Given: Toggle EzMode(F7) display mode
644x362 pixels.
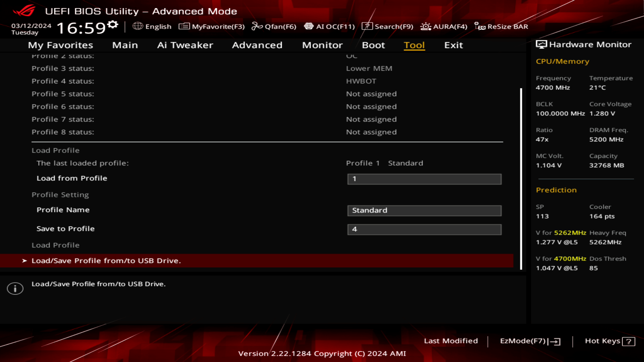Looking at the screenshot, I should [529, 340].
